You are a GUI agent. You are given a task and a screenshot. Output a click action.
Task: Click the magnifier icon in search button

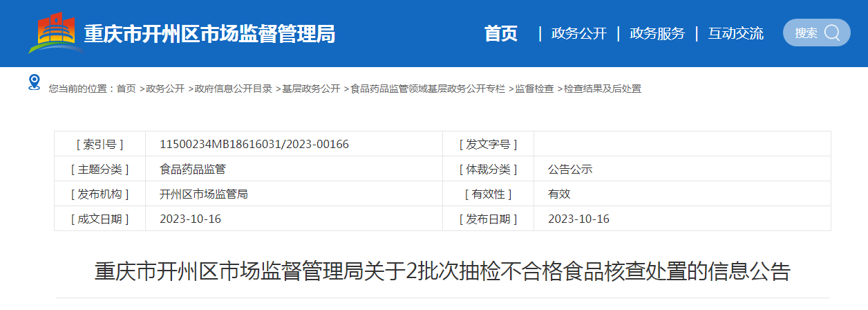[x=832, y=33]
